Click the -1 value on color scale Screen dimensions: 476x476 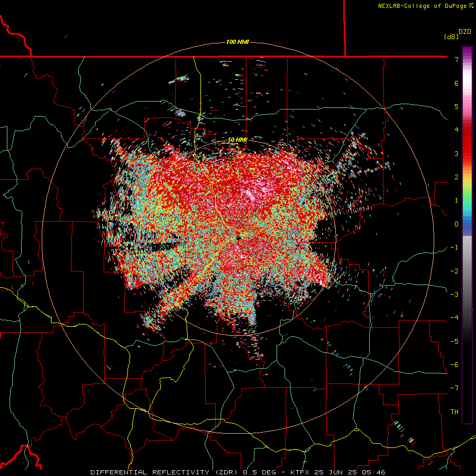point(454,248)
